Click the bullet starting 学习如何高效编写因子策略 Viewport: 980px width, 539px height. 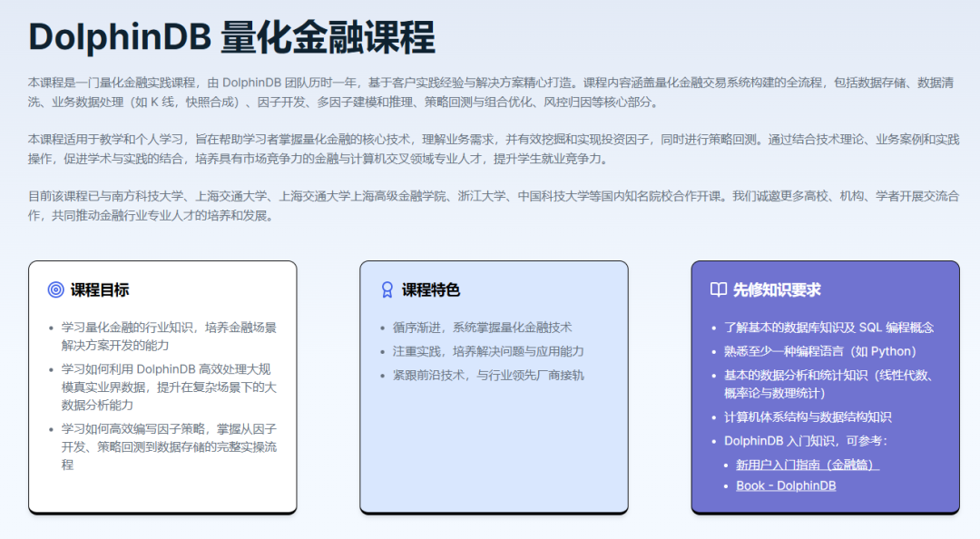(x=169, y=447)
